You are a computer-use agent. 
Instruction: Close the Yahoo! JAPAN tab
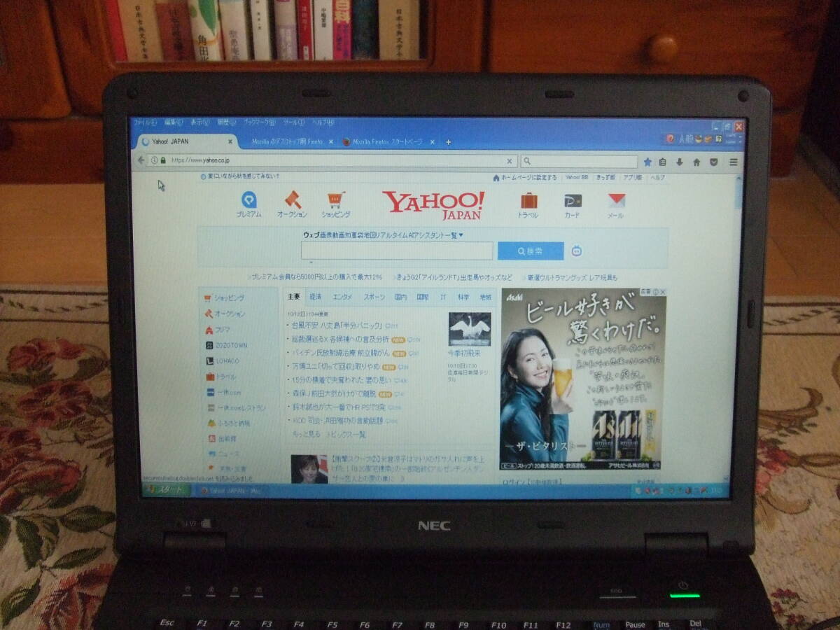point(230,141)
